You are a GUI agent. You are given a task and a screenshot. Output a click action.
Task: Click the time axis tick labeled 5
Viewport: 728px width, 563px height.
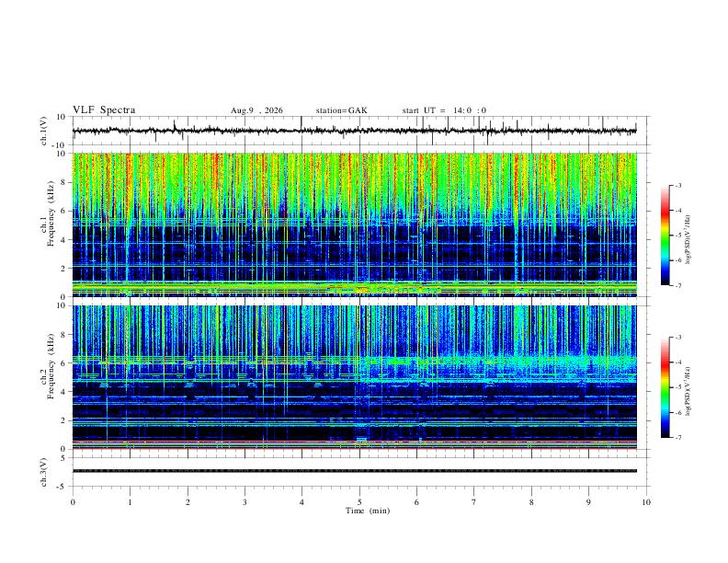click(359, 502)
